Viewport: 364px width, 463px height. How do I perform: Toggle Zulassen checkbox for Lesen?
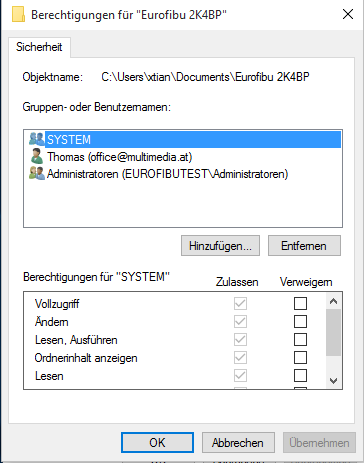coord(240,376)
